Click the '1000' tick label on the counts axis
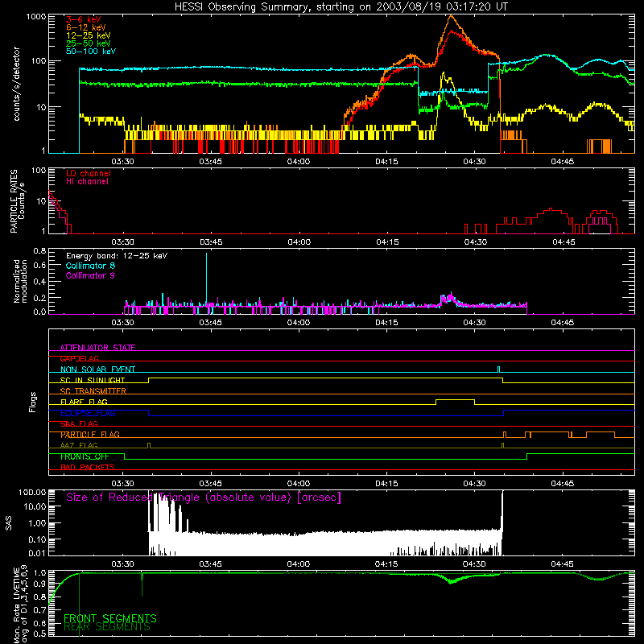Image resolution: width=644 pixels, height=644 pixels. point(35,17)
